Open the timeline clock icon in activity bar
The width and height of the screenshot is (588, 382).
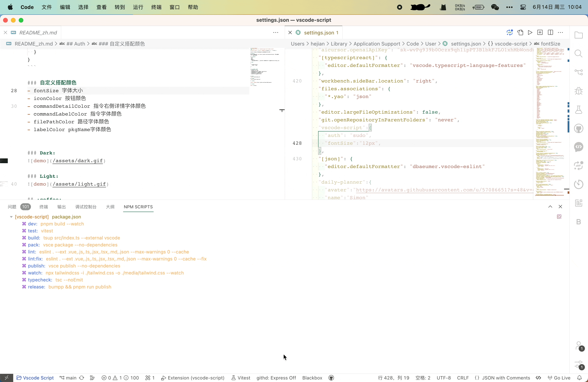point(579,184)
